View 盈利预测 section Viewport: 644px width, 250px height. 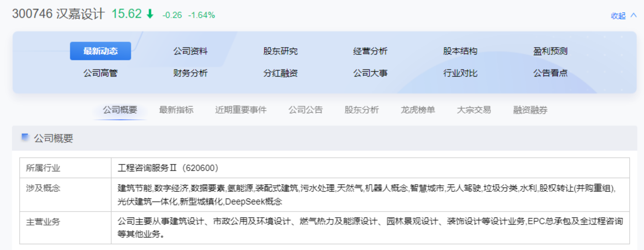tap(550, 51)
